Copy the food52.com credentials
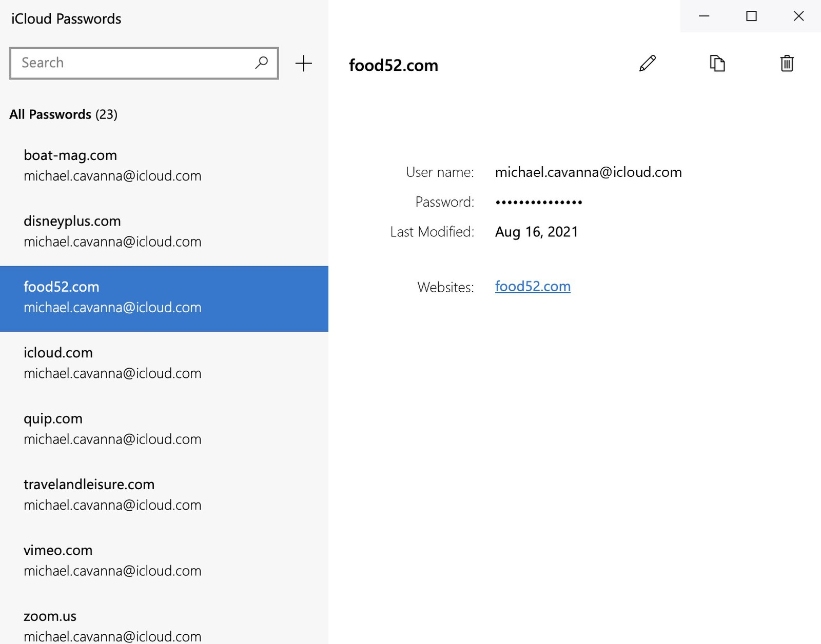Screen dimensions: 821x644 pos(717,65)
